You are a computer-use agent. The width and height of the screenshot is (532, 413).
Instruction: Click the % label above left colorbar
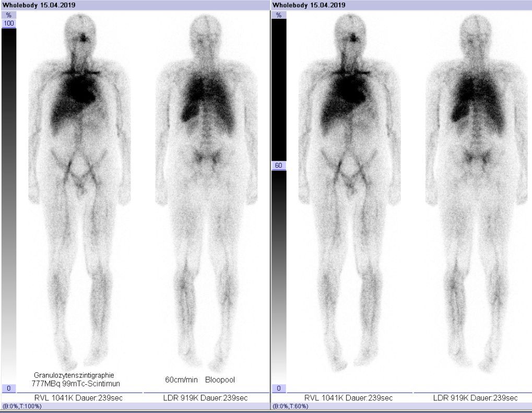[x=9, y=15]
